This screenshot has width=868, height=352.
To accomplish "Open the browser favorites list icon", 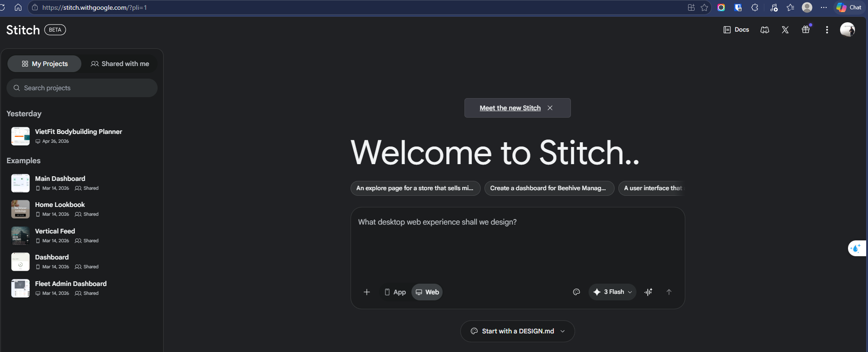I will 790,7.
